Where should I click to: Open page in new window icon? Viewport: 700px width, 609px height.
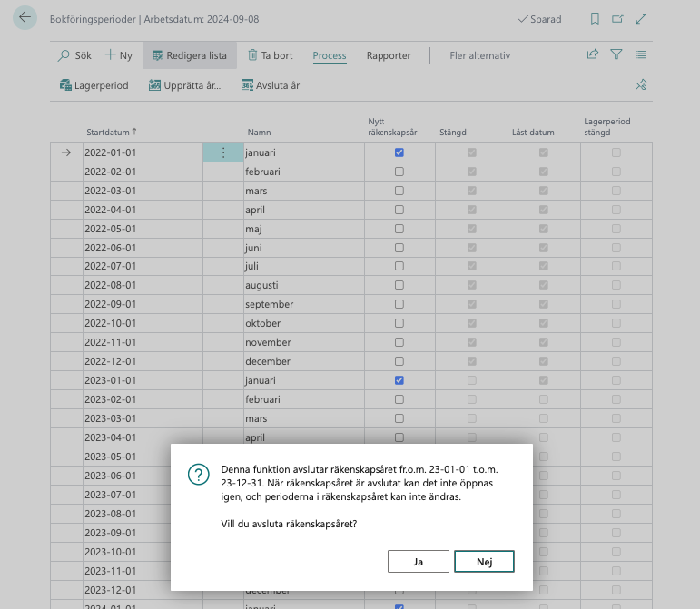tap(618, 18)
